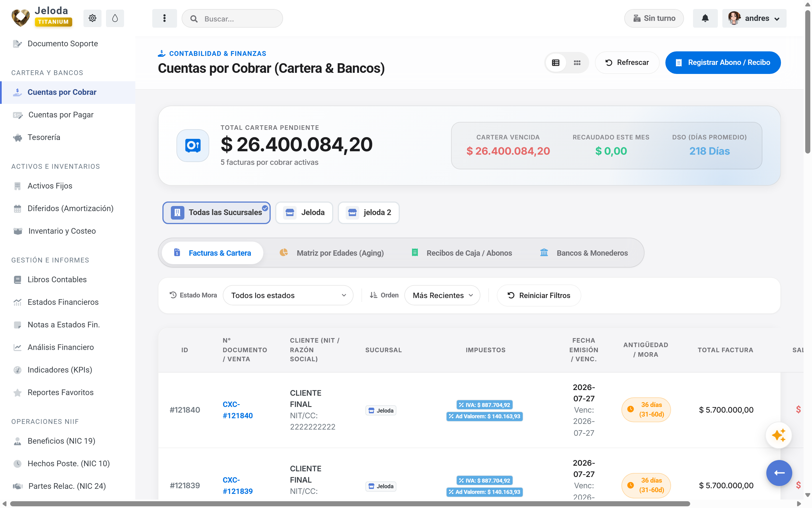Open Orden dropdown Más Recientes
The image size is (812, 508).
(442, 295)
